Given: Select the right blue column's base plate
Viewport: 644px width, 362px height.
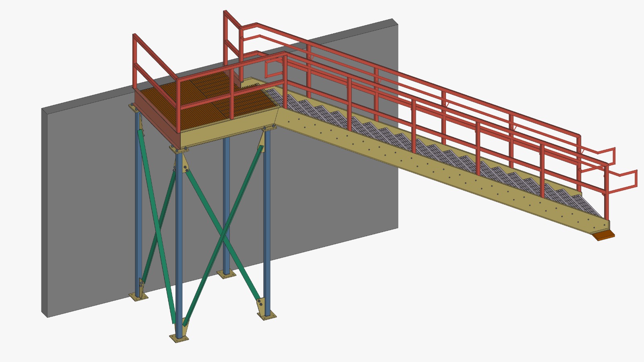Looking at the screenshot, I should pyautogui.click(x=267, y=315).
